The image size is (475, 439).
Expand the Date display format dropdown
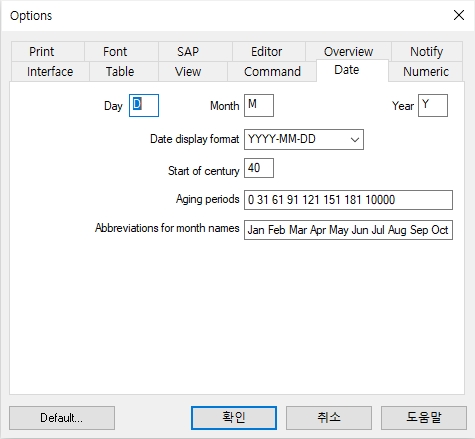[304, 139]
